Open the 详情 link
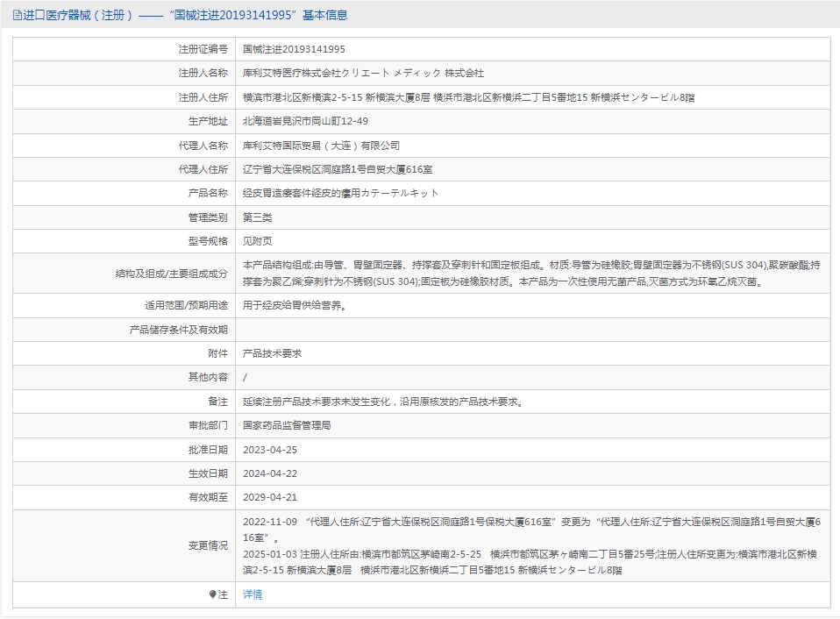This screenshot has width=840, height=619. [253, 594]
